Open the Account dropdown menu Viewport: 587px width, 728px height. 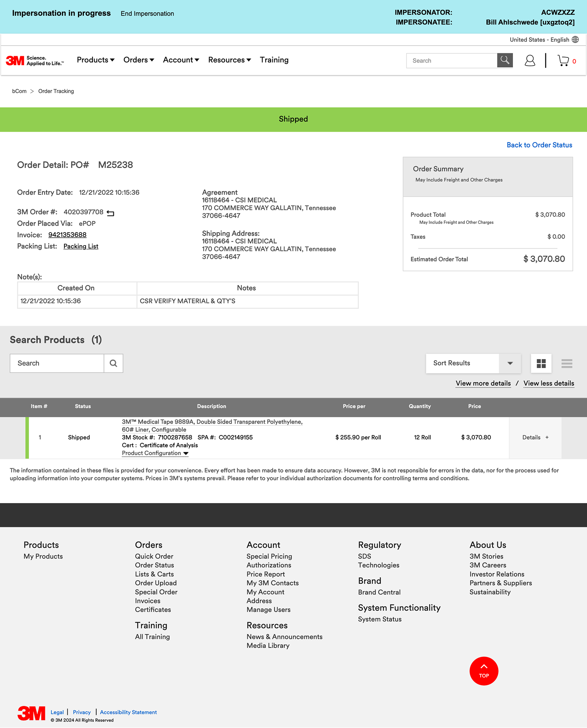pos(181,60)
